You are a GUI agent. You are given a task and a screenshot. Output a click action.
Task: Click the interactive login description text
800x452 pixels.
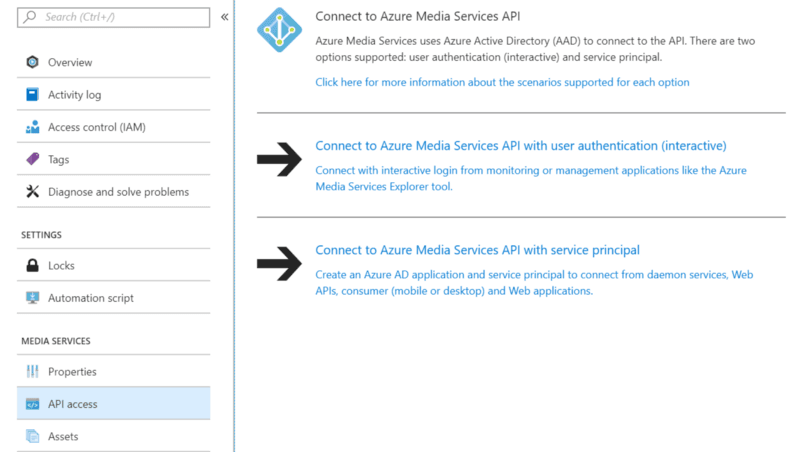pos(531,178)
